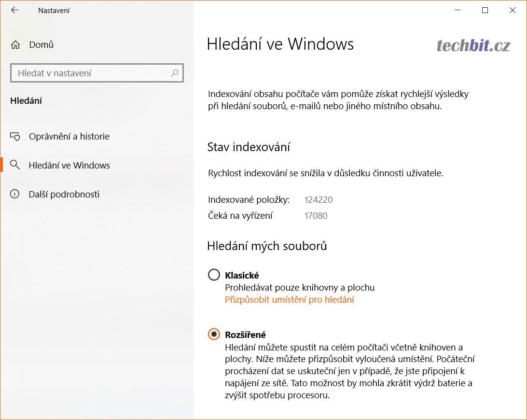
Task: Minimize the Nastavení window
Action: (458, 10)
